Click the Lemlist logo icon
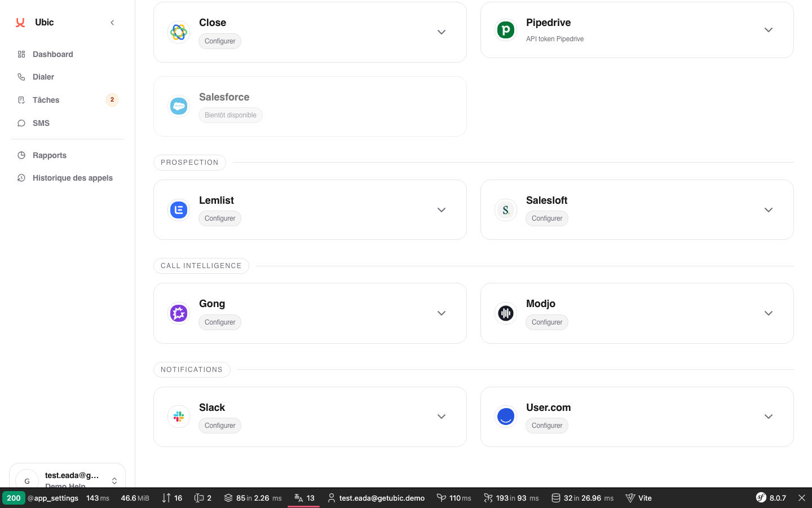 point(179,210)
